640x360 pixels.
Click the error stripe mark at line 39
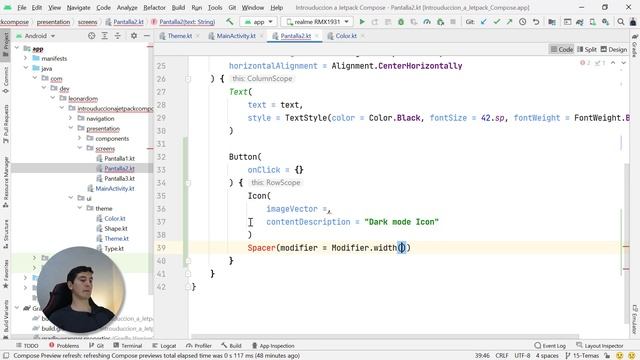tap(626, 247)
